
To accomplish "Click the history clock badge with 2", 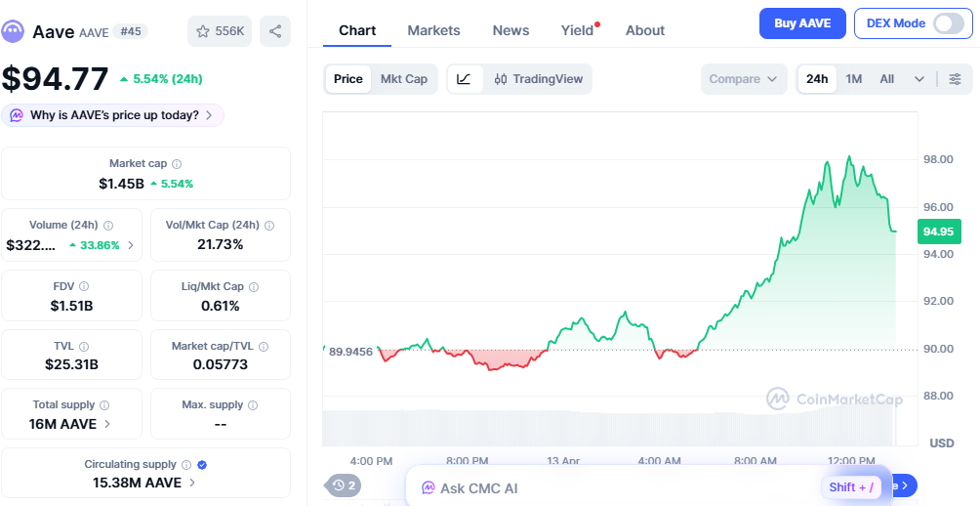I will [x=345, y=485].
